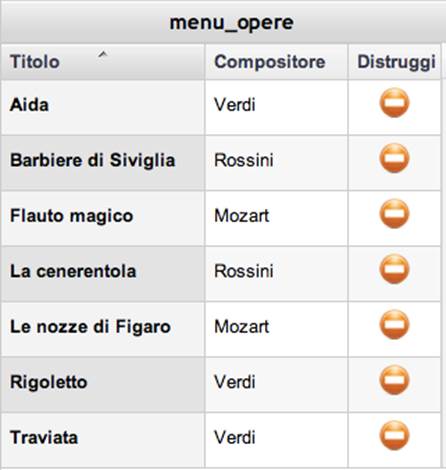Click the Mozart cell beside Le nozze di Figaro
Image resolution: width=446 pixels, height=470 pixels.
click(x=276, y=329)
